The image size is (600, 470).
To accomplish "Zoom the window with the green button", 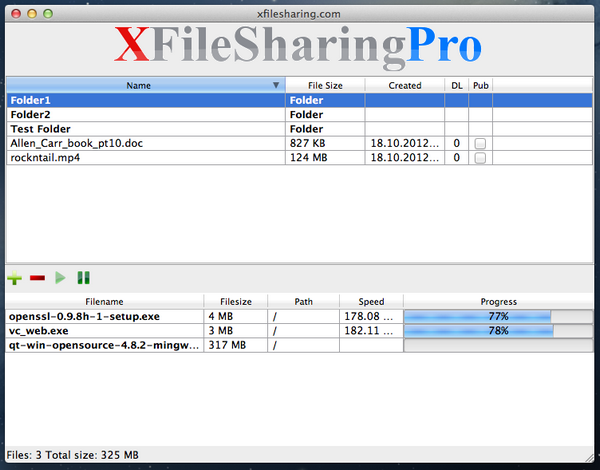I will (48, 14).
